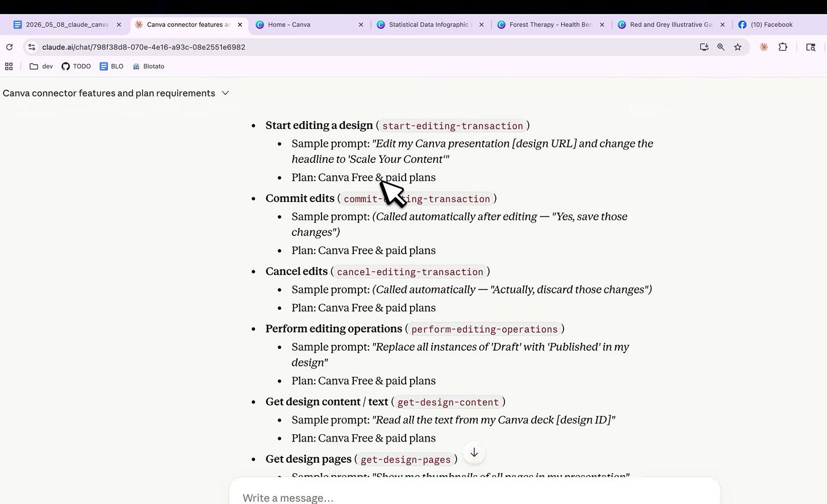Click the Get design pages heading
Viewport: 827px width, 504px height.
coord(308,459)
